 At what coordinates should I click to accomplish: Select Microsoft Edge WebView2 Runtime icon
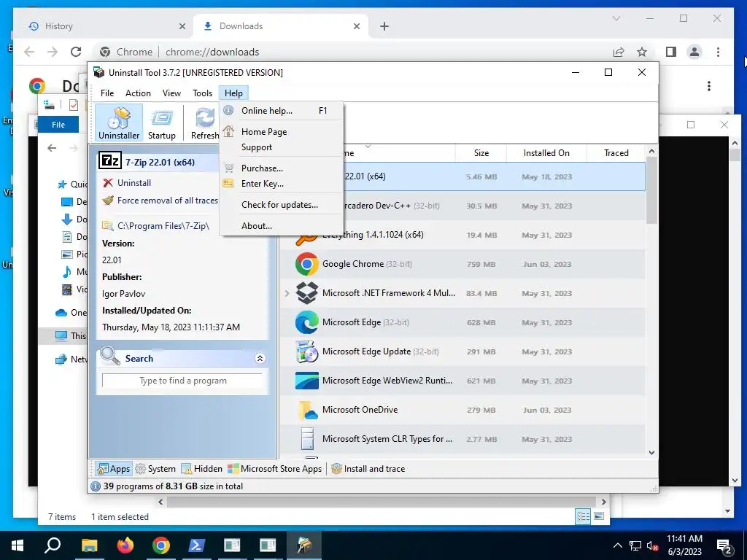(x=307, y=381)
